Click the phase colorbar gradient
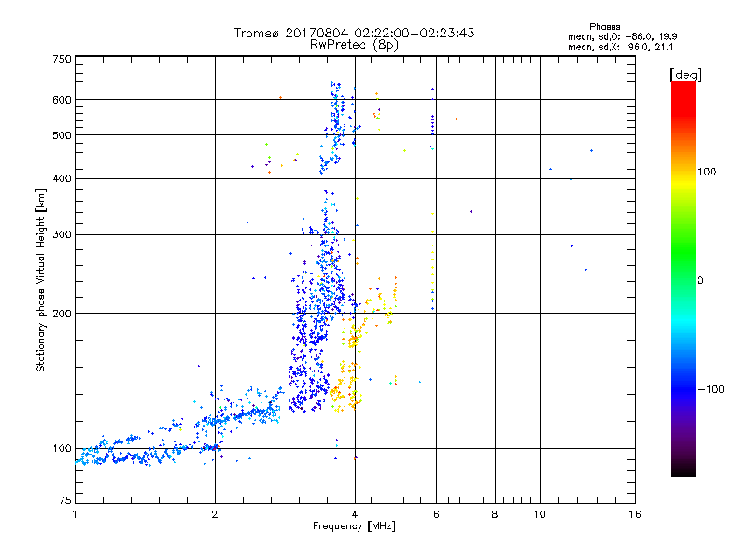Viewport: 747px width, 560px height. (x=684, y=278)
